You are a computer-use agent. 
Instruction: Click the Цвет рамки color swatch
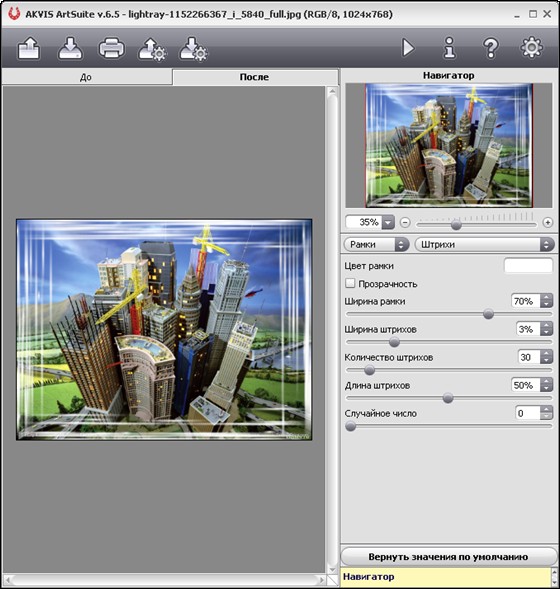(x=528, y=266)
